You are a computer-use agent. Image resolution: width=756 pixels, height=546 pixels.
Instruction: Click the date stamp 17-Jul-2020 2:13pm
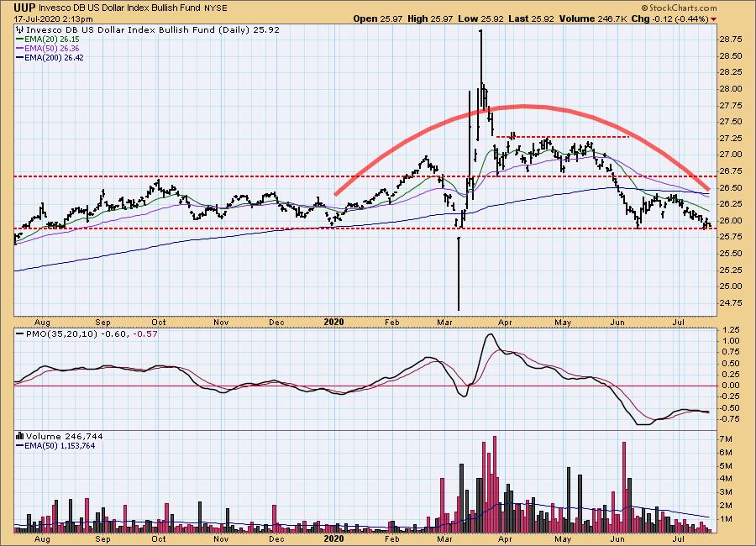tap(53, 18)
